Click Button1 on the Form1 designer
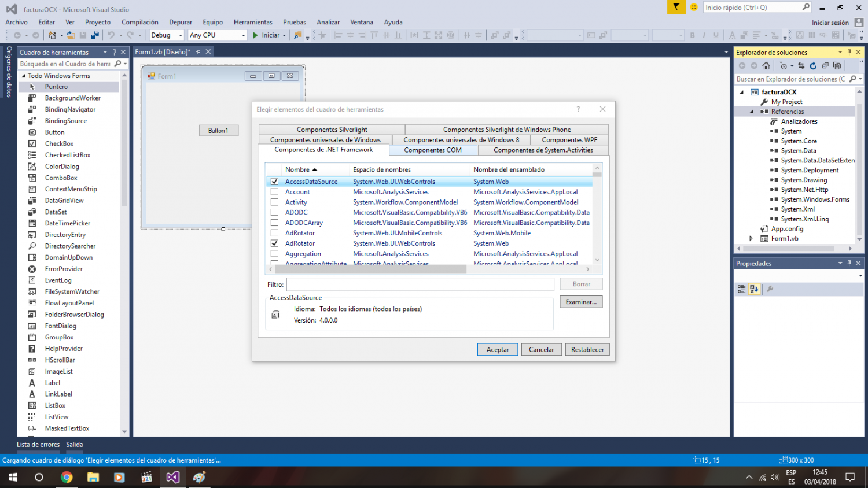This screenshot has height=488, width=868. pyautogui.click(x=219, y=131)
